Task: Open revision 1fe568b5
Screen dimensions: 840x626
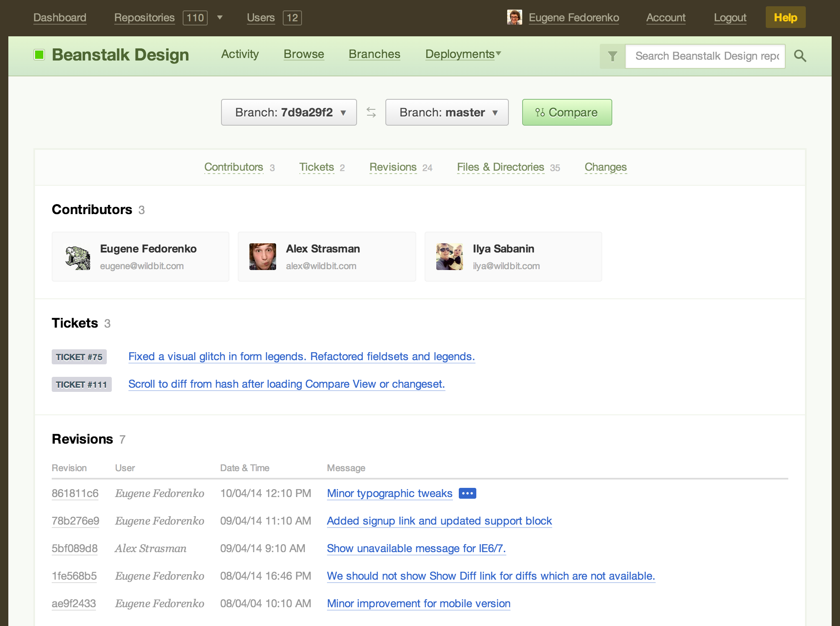Action: click(74, 576)
